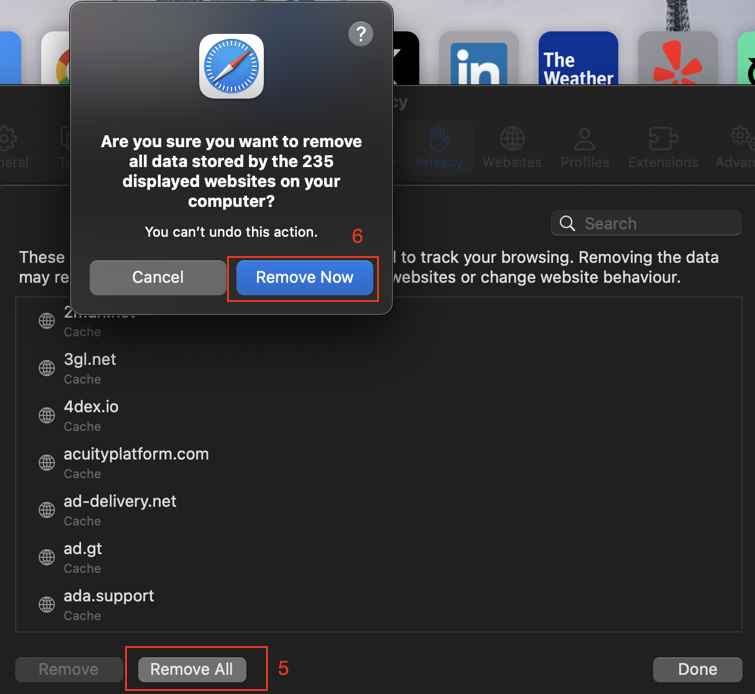The image size is (755, 694).
Task: Click globe icon beside 3gl.net
Action: (47, 368)
